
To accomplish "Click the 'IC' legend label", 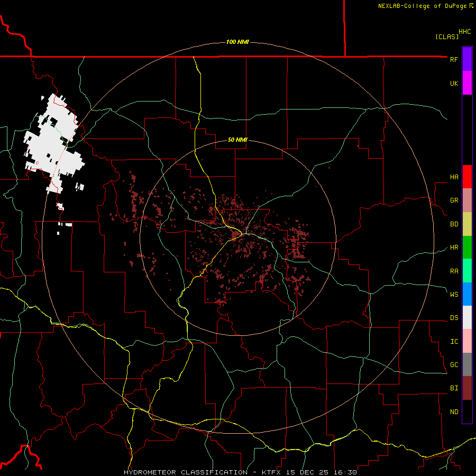I will pos(454,342).
